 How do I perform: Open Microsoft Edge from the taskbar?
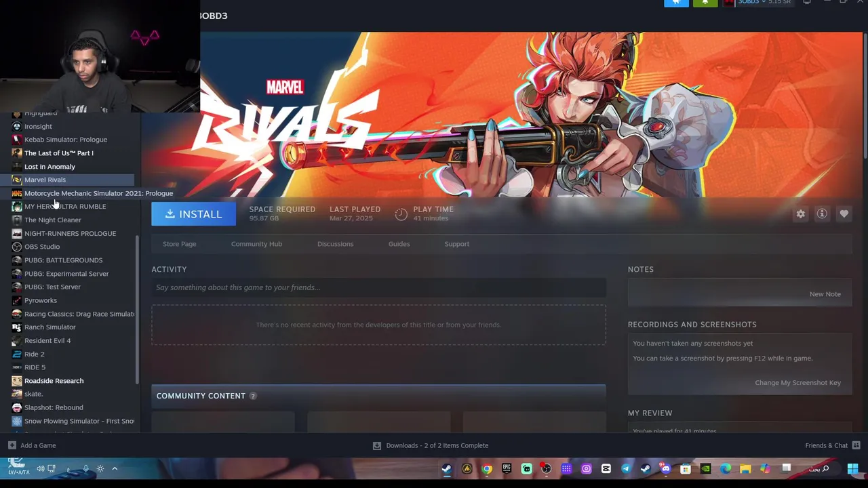725,469
